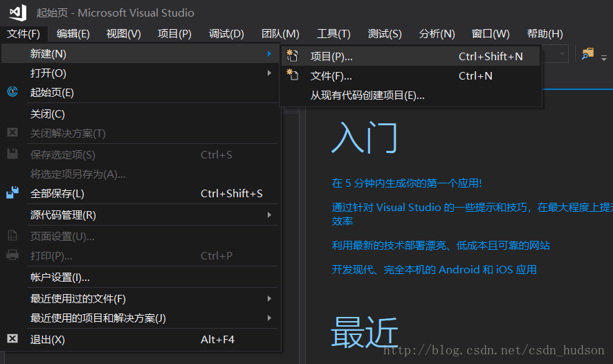Viewport: 613px width, 364px height.
Task: Select the 起始页(E) menu item
Action: (140, 93)
